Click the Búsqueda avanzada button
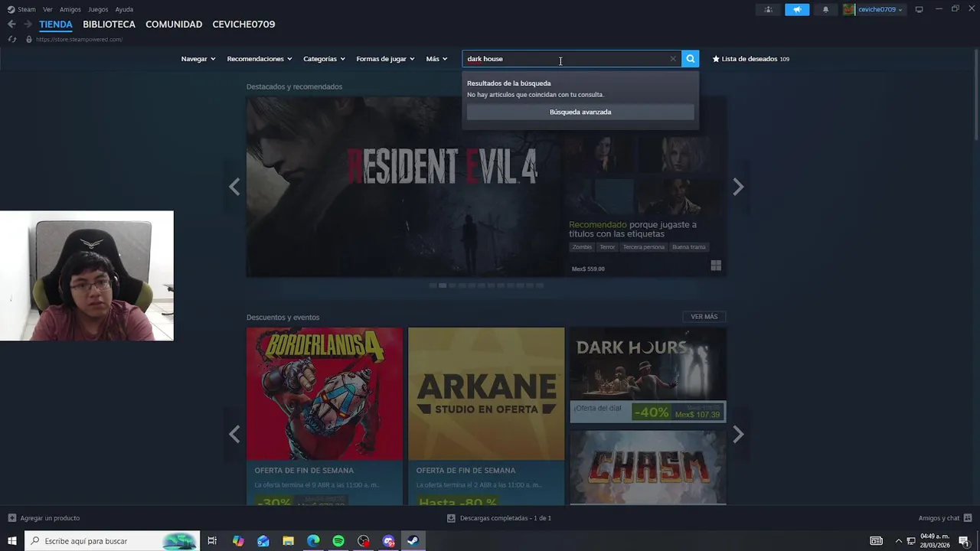This screenshot has height=551, width=980. tap(580, 112)
